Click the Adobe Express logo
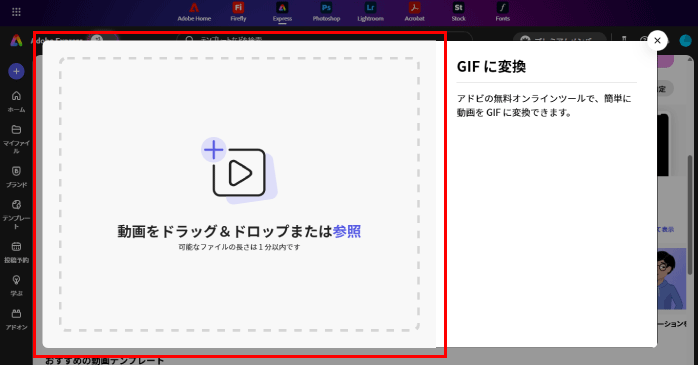This screenshot has width=698, height=365. tap(16, 41)
